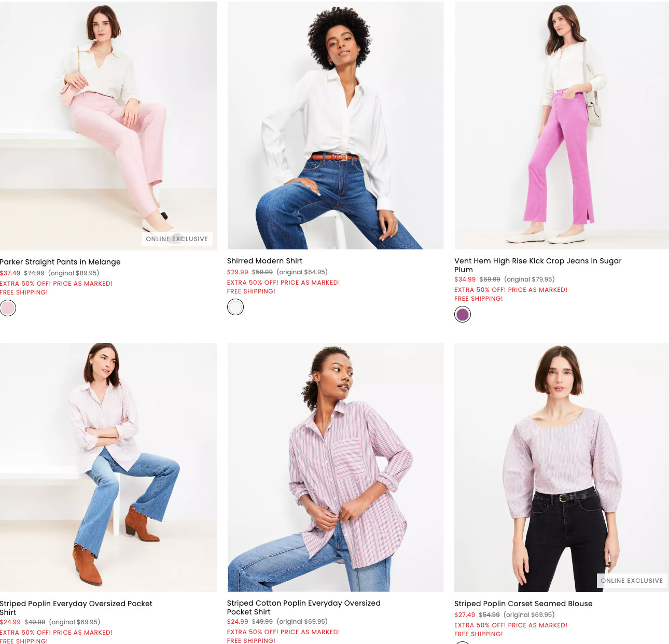Click Striped Poplin Corset Seamed Blouse title
This screenshot has height=644, width=669.
pyautogui.click(x=523, y=604)
